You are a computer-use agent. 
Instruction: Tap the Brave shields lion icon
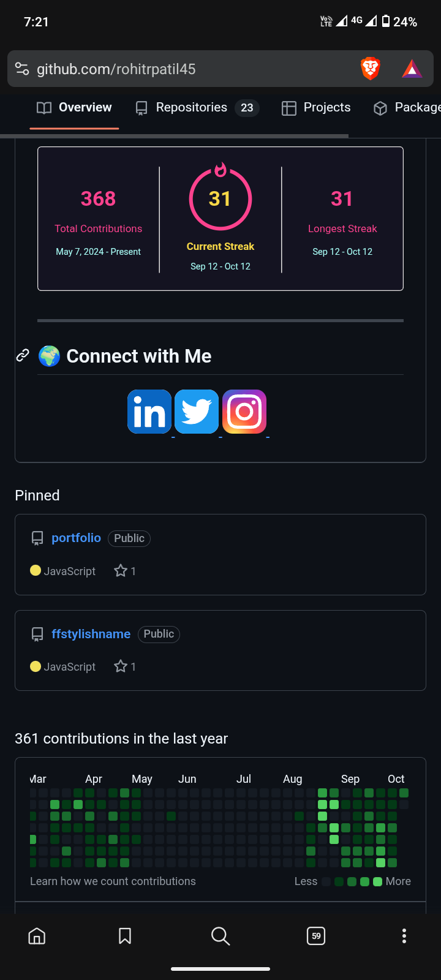[371, 69]
